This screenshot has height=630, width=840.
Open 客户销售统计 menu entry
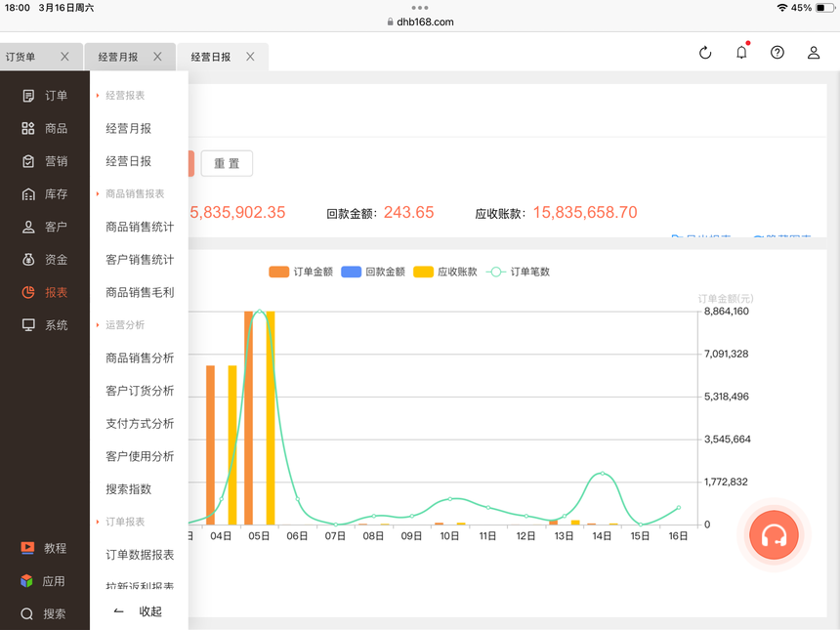tap(140, 260)
